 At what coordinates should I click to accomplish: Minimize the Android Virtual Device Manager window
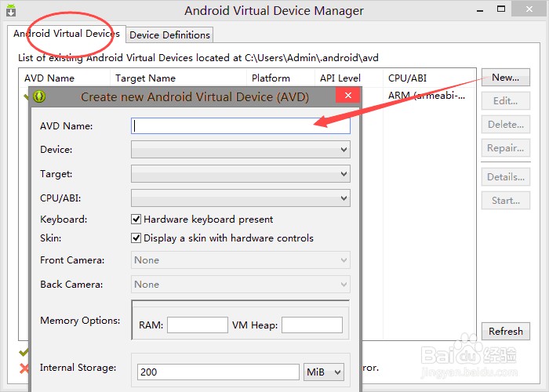pos(480,10)
